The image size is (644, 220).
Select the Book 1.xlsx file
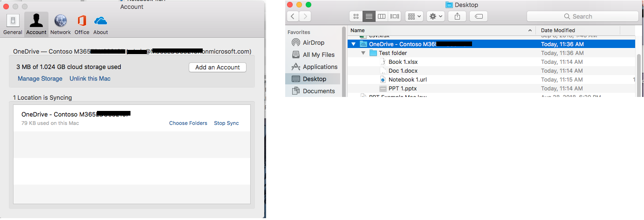pos(491,62)
